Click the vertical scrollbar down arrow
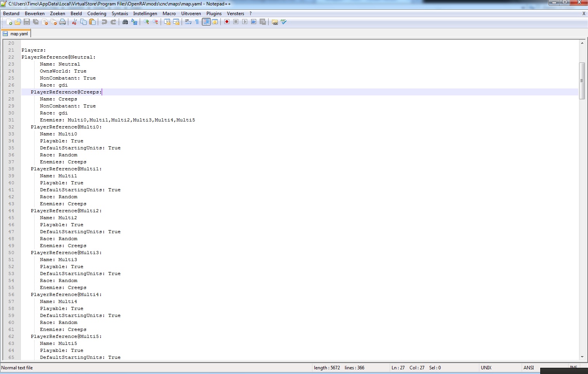The image size is (588, 374). [x=582, y=357]
